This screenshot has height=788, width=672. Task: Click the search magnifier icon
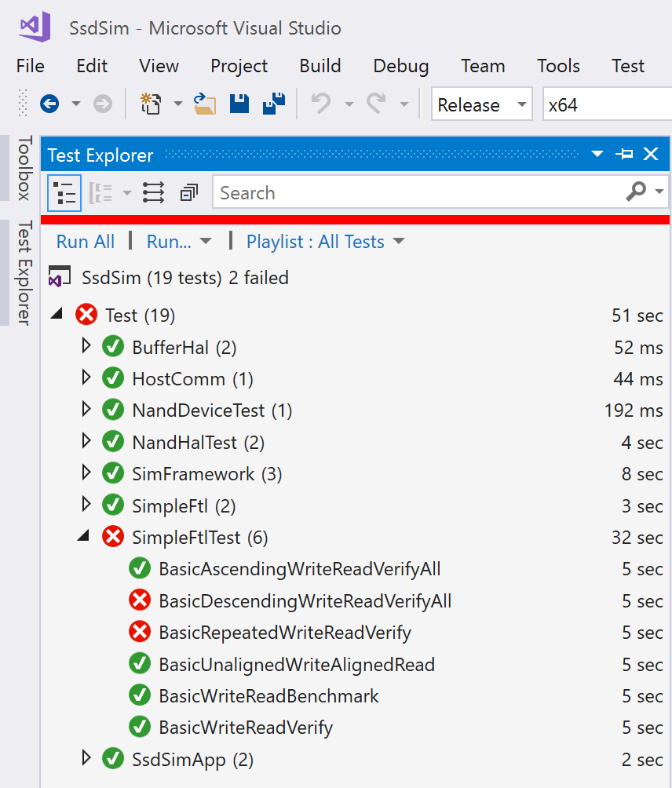point(636,192)
